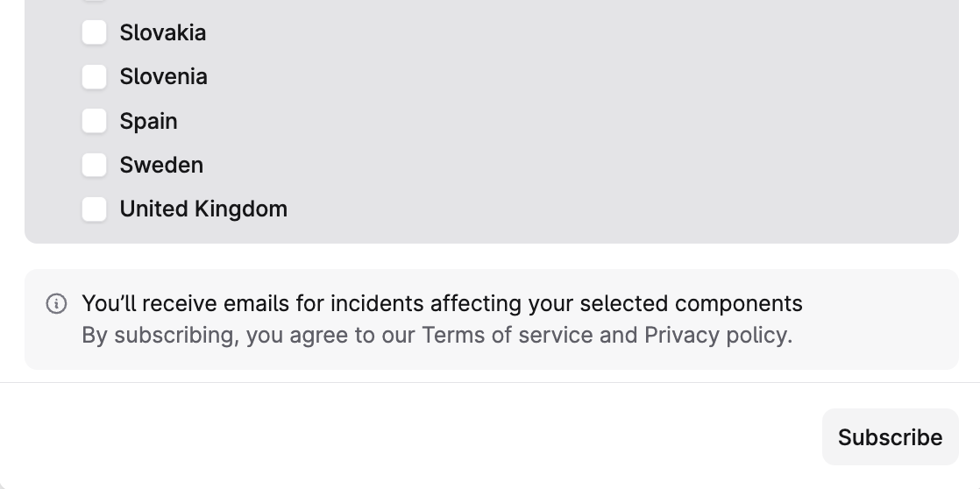Click the blank footer area left of Subscribe
The image size is (980, 489).
(x=394, y=436)
